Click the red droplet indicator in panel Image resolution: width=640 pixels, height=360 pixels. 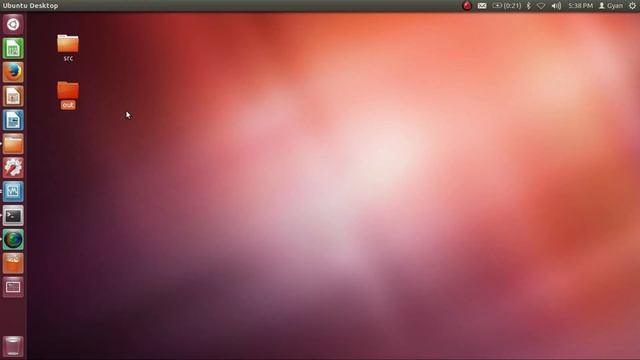click(467, 6)
